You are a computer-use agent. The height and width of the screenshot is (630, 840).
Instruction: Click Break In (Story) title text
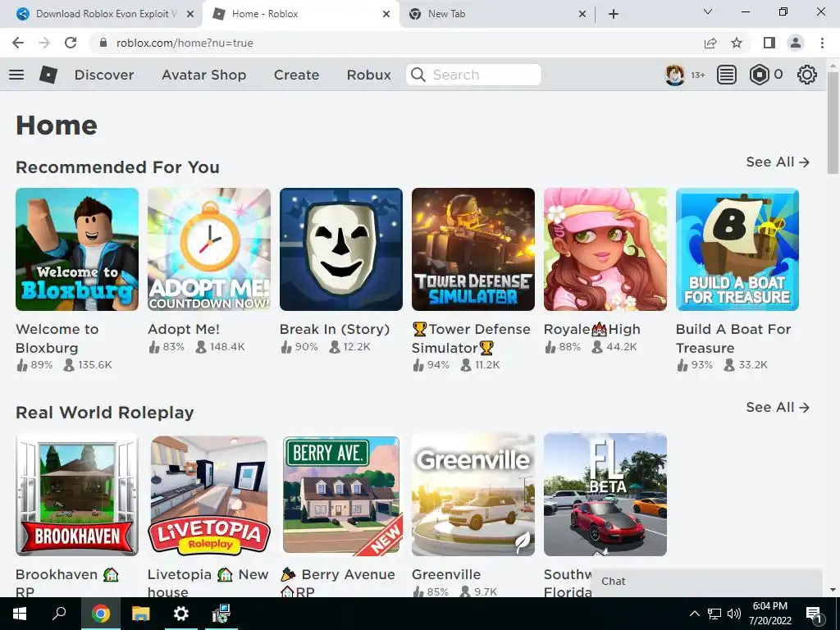(335, 330)
